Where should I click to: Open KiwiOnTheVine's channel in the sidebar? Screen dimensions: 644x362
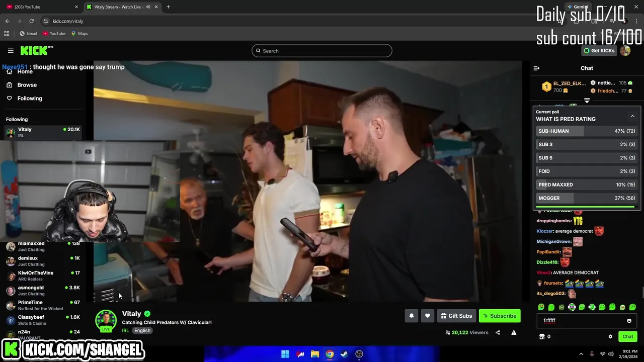point(43,276)
